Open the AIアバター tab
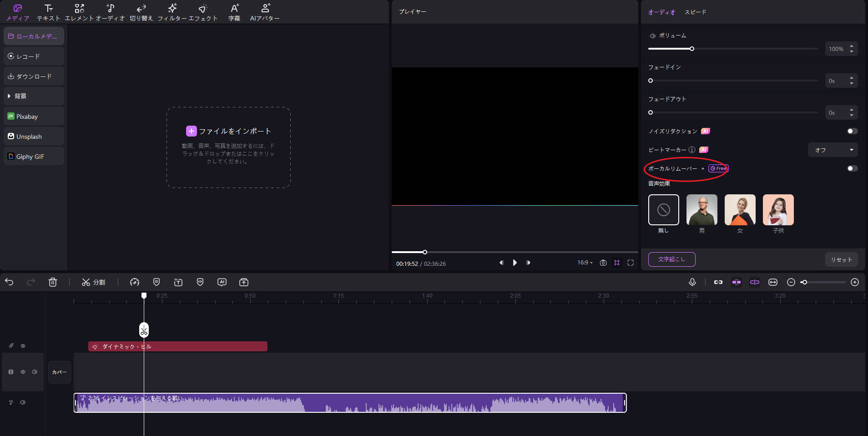This screenshot has height=436, width=868. [265, 12]
